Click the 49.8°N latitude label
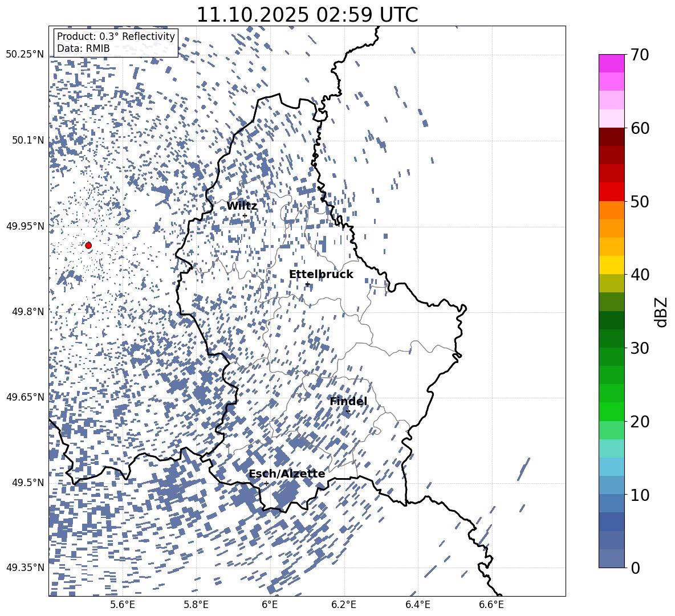Image resolution: width=675 pixels, height=616 pixels. coord(27,312)
